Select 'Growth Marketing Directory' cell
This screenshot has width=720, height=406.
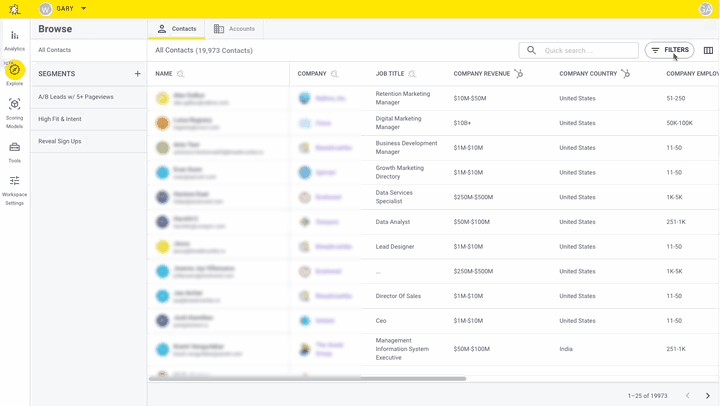click(x=399, y=172)
